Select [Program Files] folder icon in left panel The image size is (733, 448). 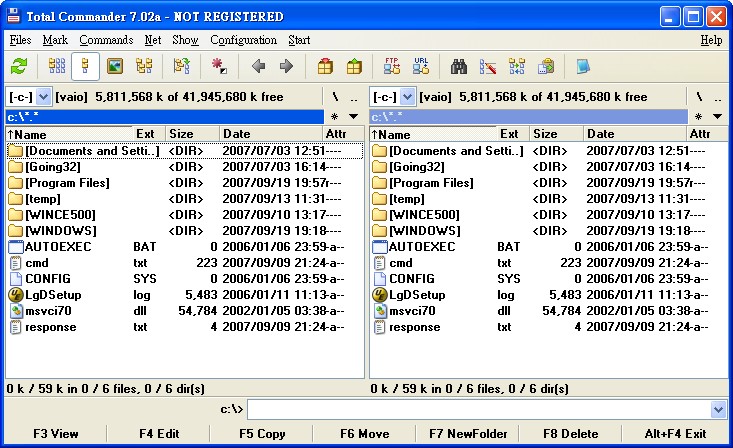point(15,183)
